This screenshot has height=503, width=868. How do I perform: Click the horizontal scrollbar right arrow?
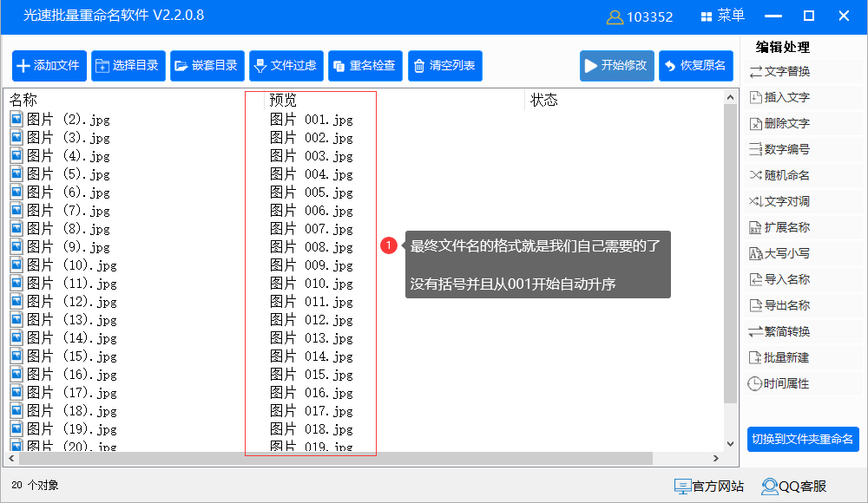(716, 458)
